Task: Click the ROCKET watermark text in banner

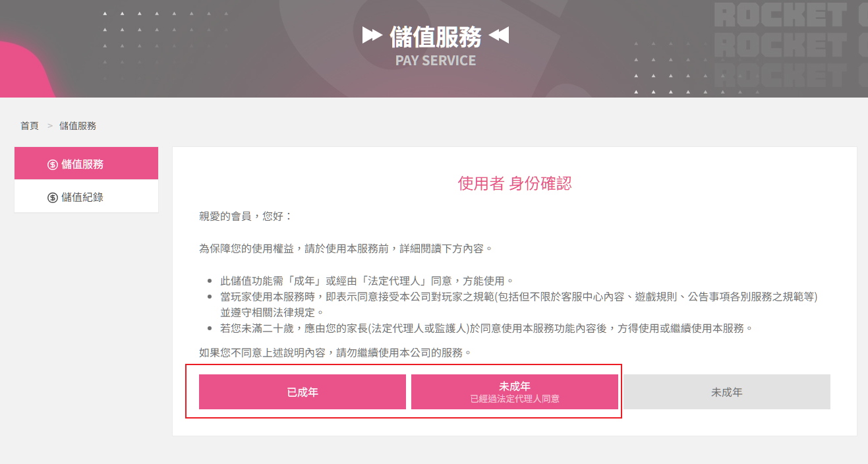Action: (x=790, y=45)
